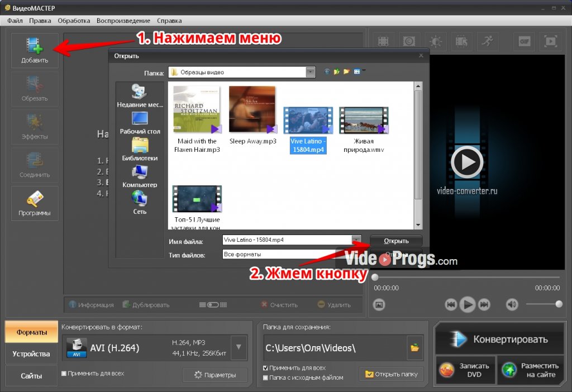Mute audio with the speaker icon
Viewport: 572px width, 392px height.
click(512, 304)
